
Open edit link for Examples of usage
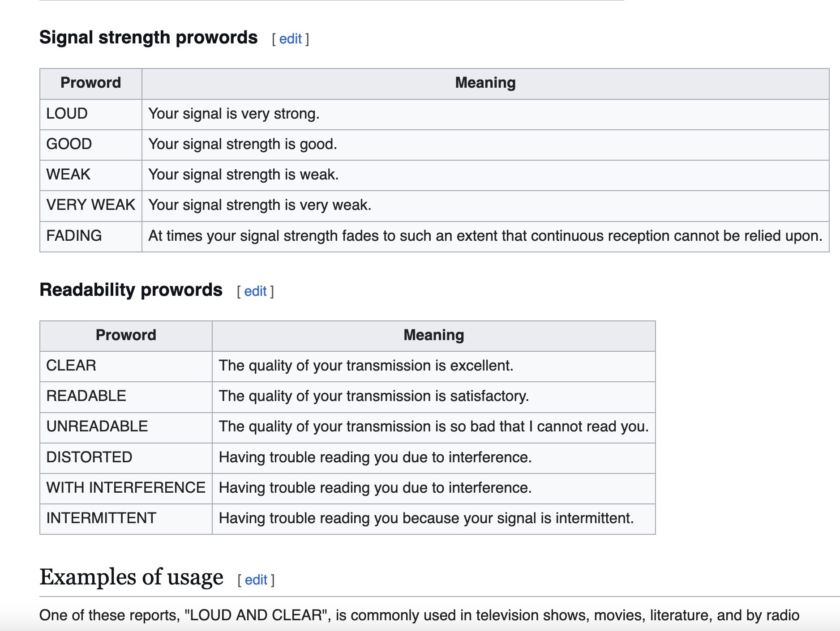point(256,580)
